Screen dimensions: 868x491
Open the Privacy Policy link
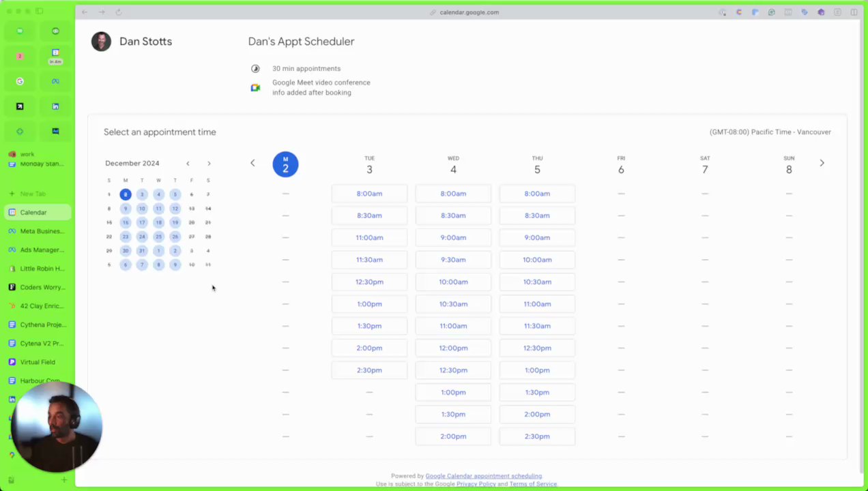pos(476,483)
